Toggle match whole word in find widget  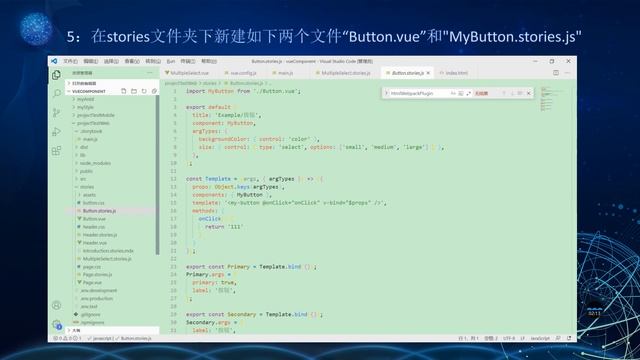point(461,93)
